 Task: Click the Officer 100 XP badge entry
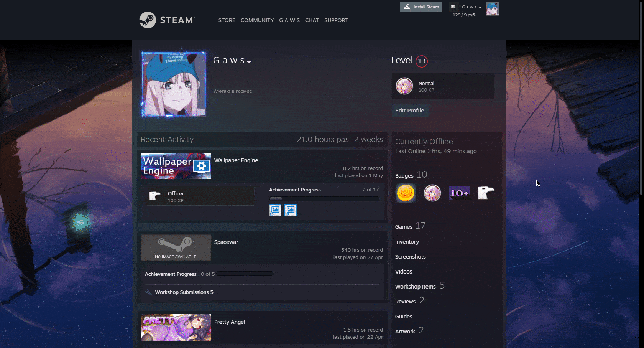(x=199, y=196)
